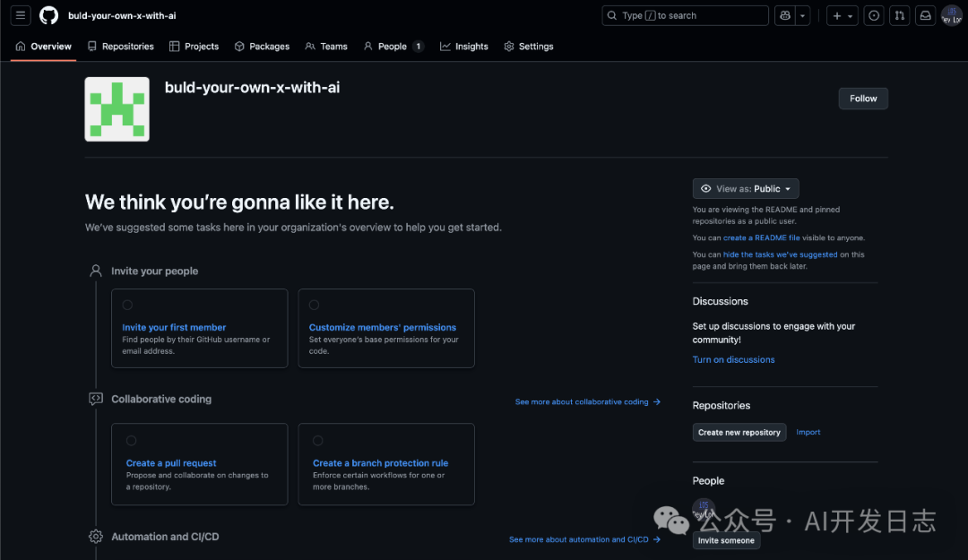Click the People counter badge showing 1
Viewport: 968px width, 560px height.
[x=418, y=47]
